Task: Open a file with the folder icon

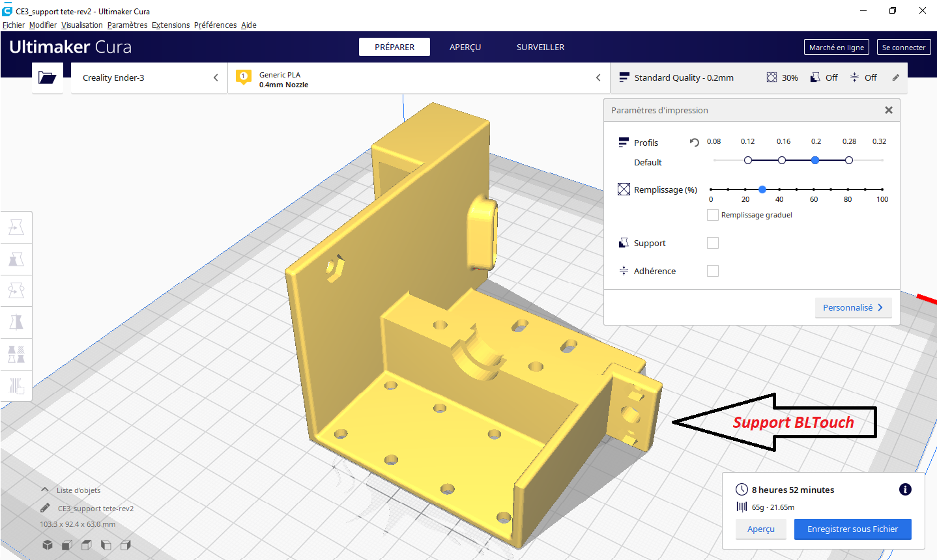Action: (x=48, y=77)
